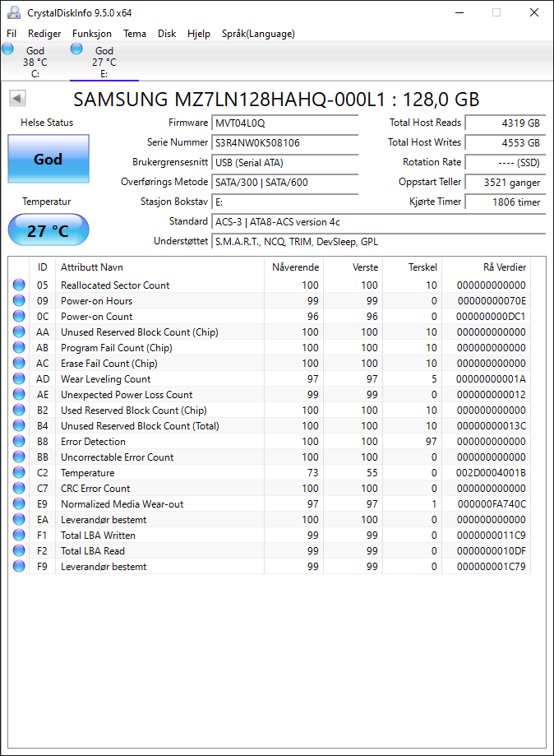This screenshot has width=554, height=756.
Task: Open the Fil menu
Action: pyautogui.click(x=12, y=34)
